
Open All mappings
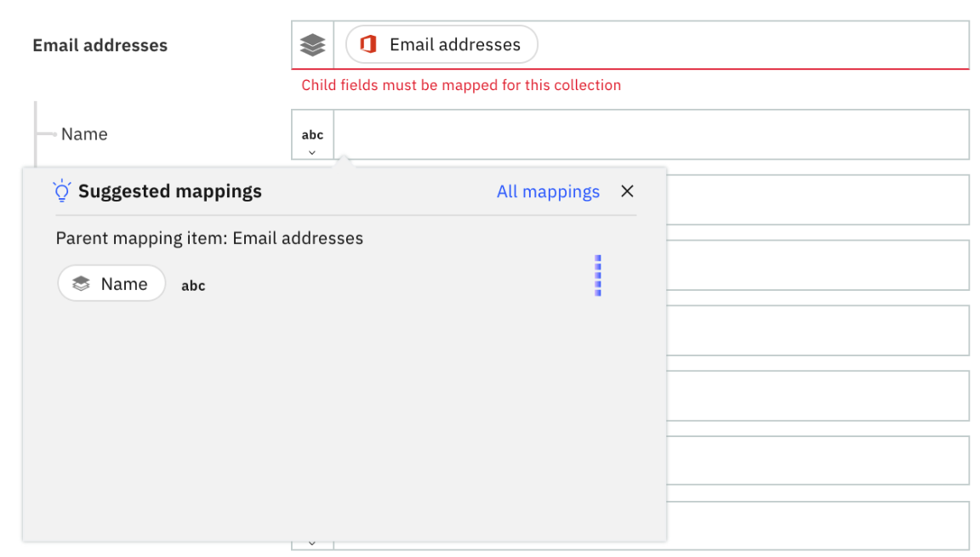tap(548, 191)
